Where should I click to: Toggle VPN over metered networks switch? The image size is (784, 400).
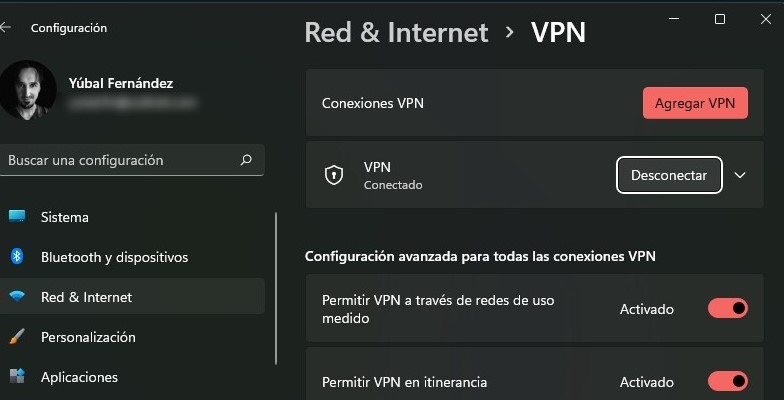click(728, 308)
